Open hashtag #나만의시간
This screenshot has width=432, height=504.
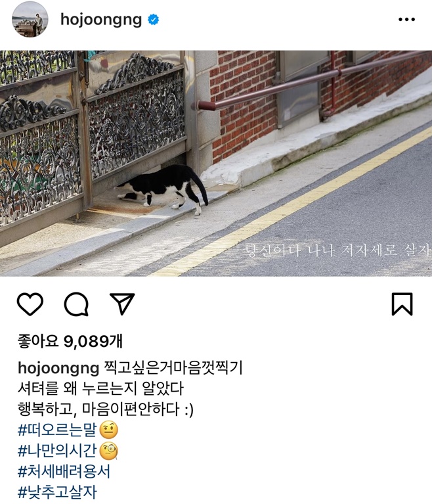tap(57, 451)
